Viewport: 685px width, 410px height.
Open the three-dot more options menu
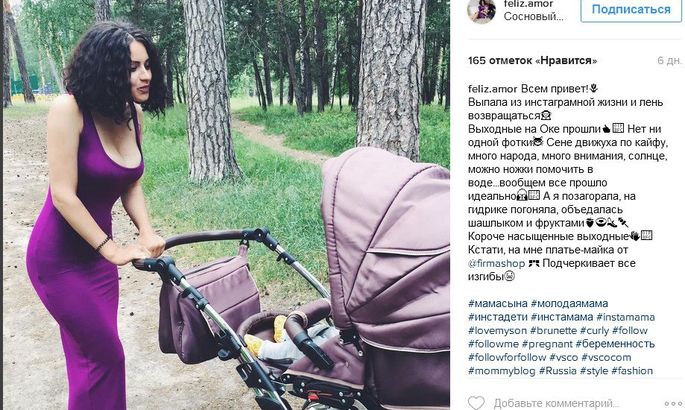673,404
